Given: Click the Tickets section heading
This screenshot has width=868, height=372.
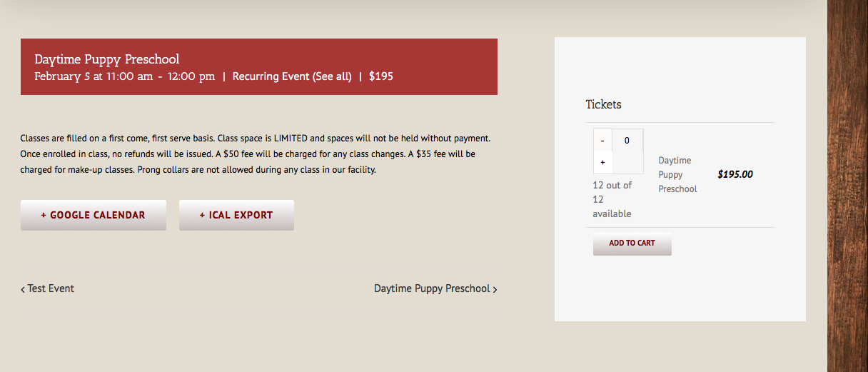Looking at the screenshot, I should click(603, 104).
